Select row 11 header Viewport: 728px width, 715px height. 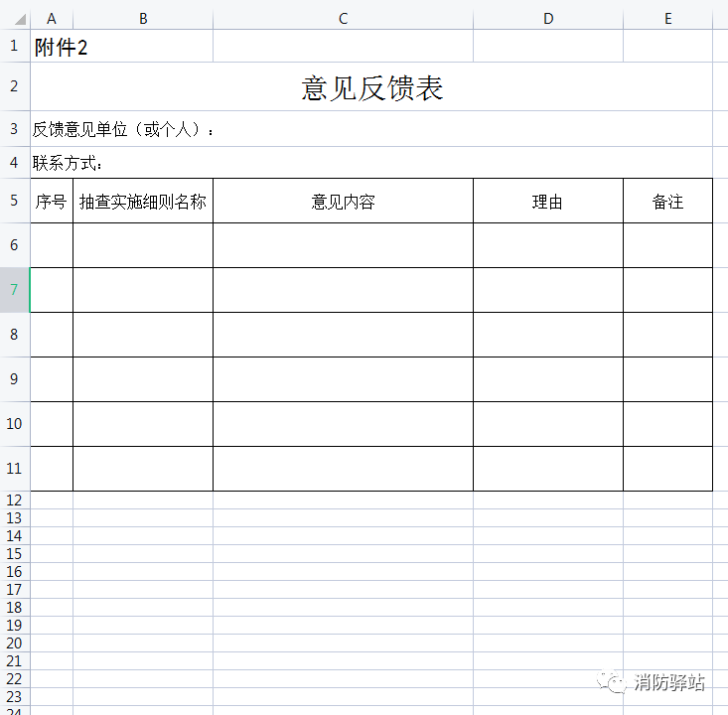point(14,469)
